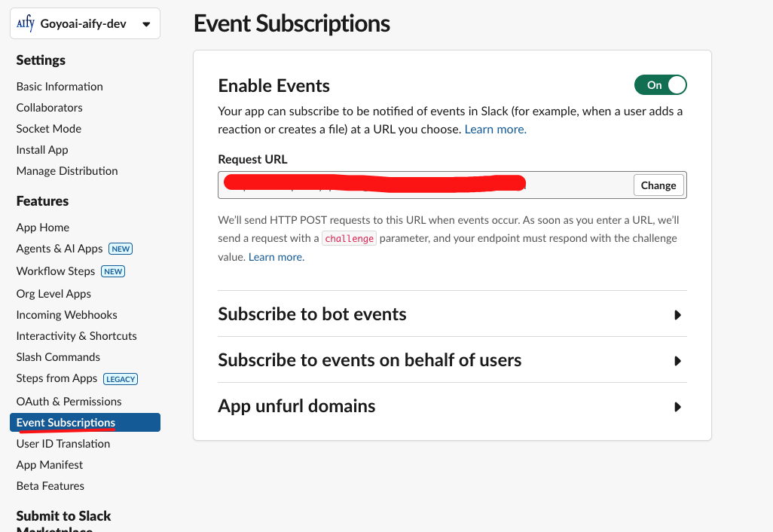The width and height of the screenshot is (773, 532).
Task: Turn off the Enable Events toggle
Action: click(660, 85)
